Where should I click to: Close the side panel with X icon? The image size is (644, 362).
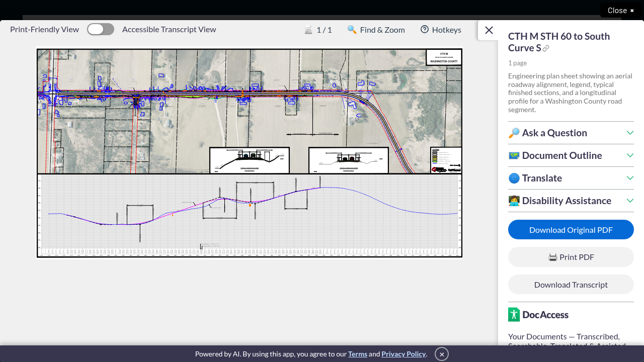[489, 30]
